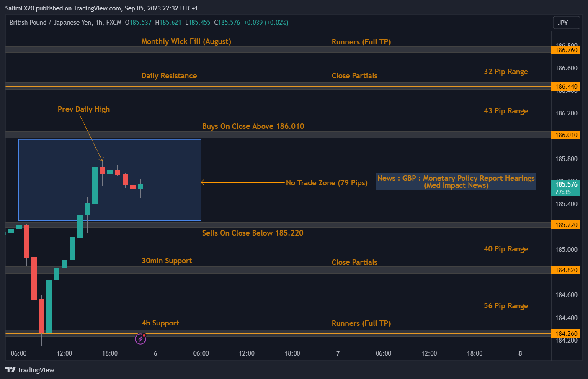Click the Monthly Wick Fill (August) annotation
The height and width of the screenshot is (379, 588).
point(186,41)
